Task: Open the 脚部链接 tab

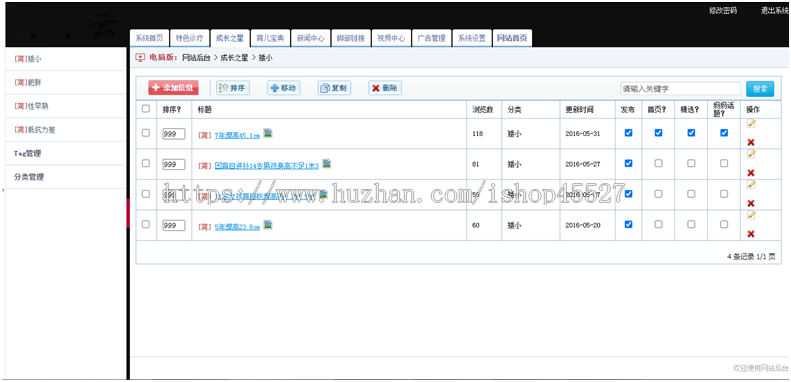Action: [x=351, y=38]
